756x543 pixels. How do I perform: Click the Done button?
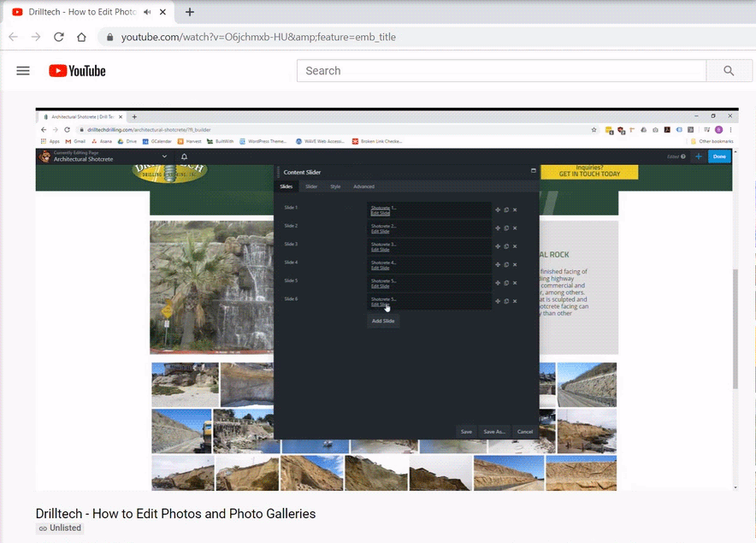pos(718,157)
